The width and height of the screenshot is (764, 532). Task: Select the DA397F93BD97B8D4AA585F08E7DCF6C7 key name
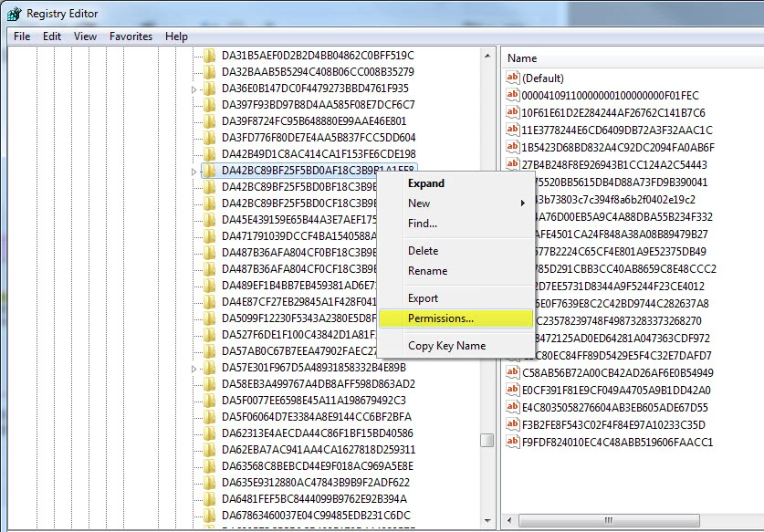(319, 105)
